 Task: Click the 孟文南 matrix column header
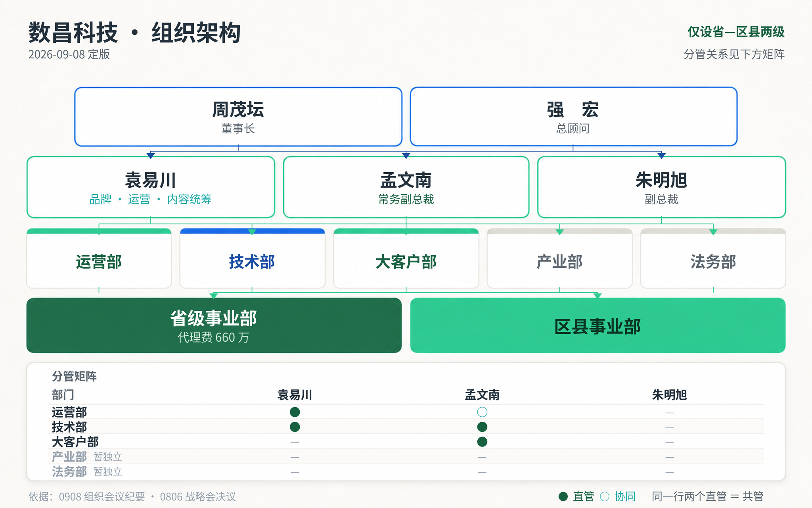click(482, 395)
